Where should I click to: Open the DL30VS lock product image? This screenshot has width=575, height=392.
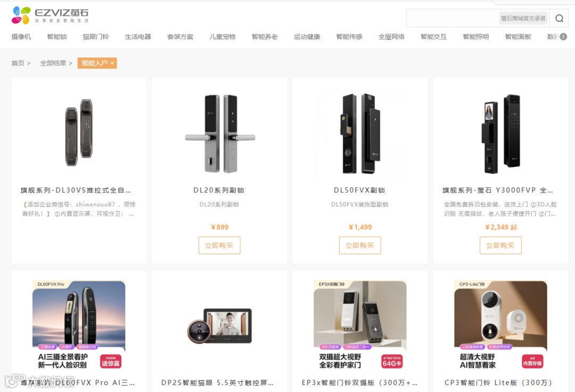[79, 132]
